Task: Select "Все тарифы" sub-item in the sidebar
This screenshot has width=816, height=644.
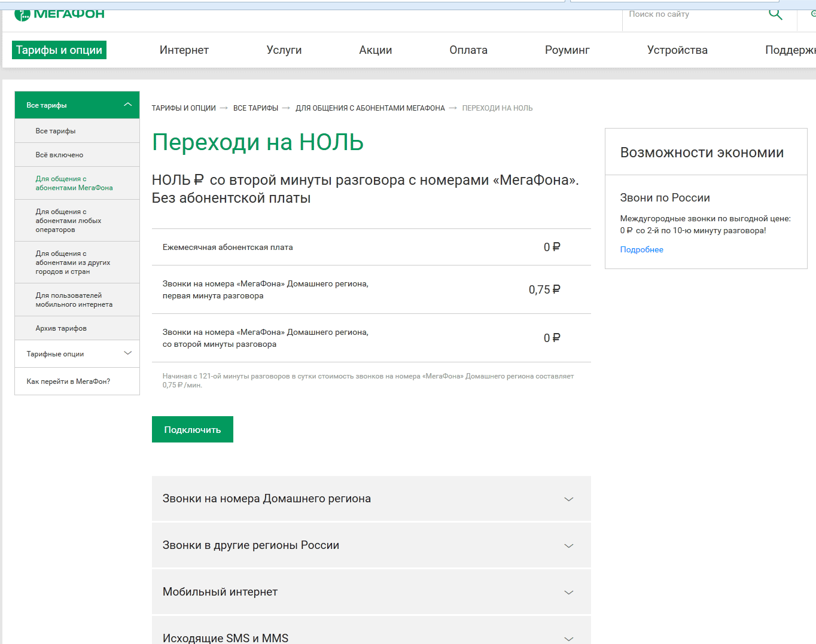Action: [x=77, y=131]
